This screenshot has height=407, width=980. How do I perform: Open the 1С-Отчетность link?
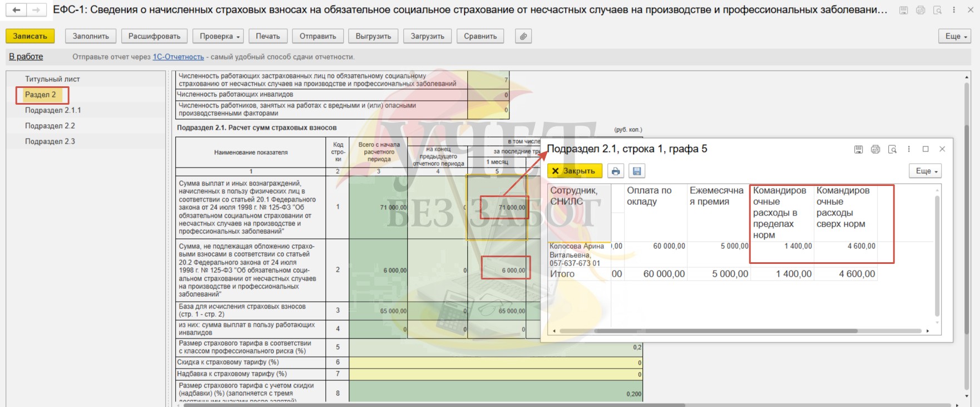[178, 57]
